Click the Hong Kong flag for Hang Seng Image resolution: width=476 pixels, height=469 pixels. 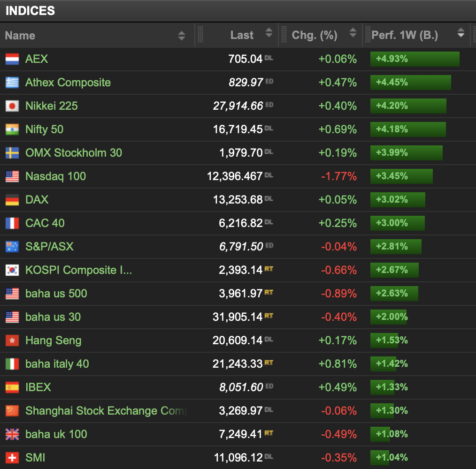coord(12,340)
